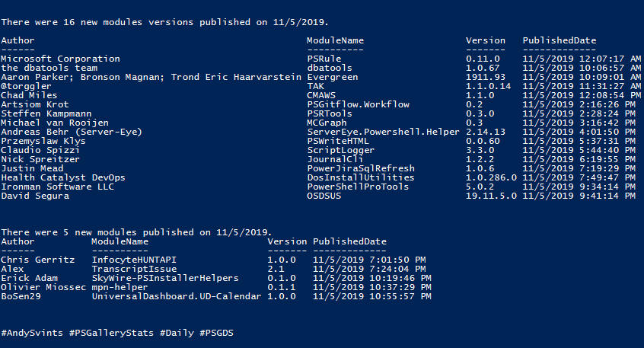This screenshot has height=348, width=644.
Task: Click author 'Chris Gerritz'
Action: pos(38,260)
